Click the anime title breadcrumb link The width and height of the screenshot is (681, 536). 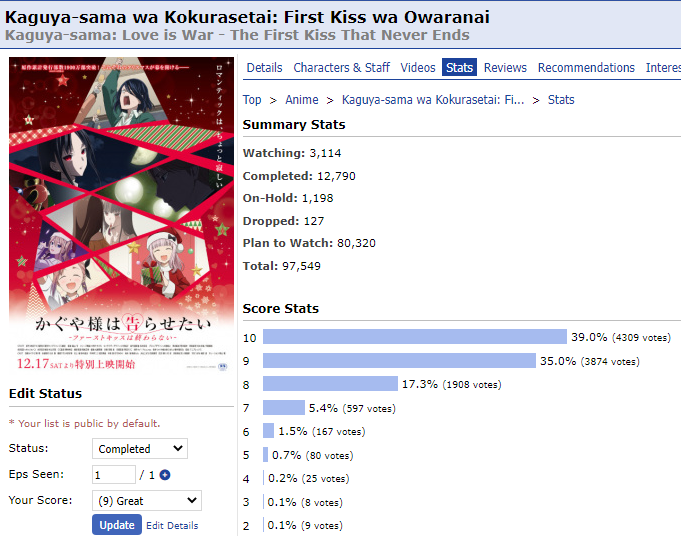tap(432, 100)
